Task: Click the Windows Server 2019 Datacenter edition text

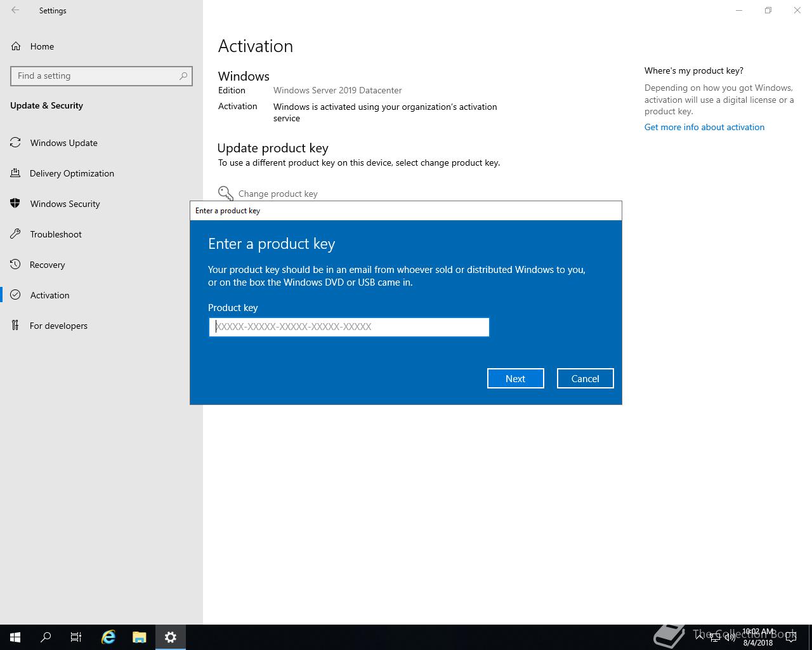Action: 337,90
